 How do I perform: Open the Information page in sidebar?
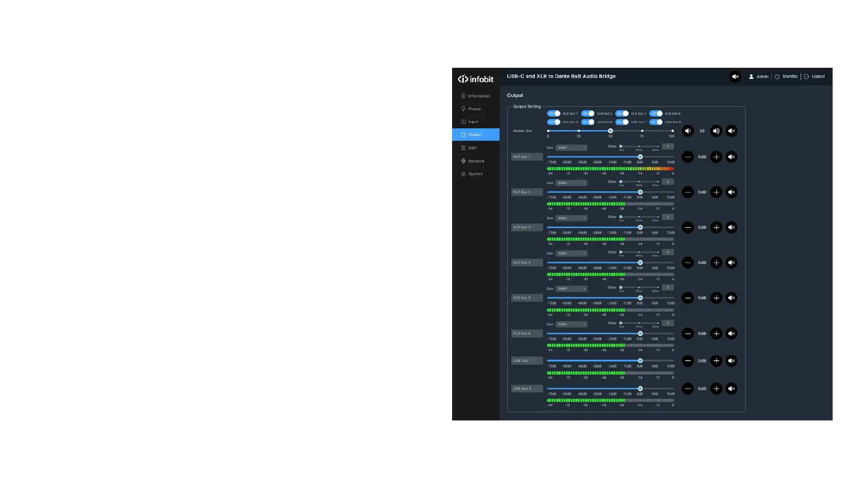(476, 96)
